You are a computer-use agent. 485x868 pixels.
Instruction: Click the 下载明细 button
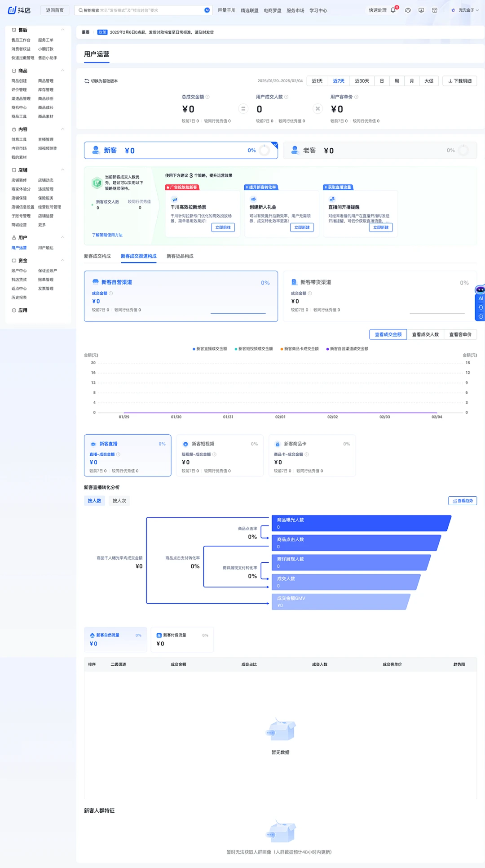tap(460, 81)
